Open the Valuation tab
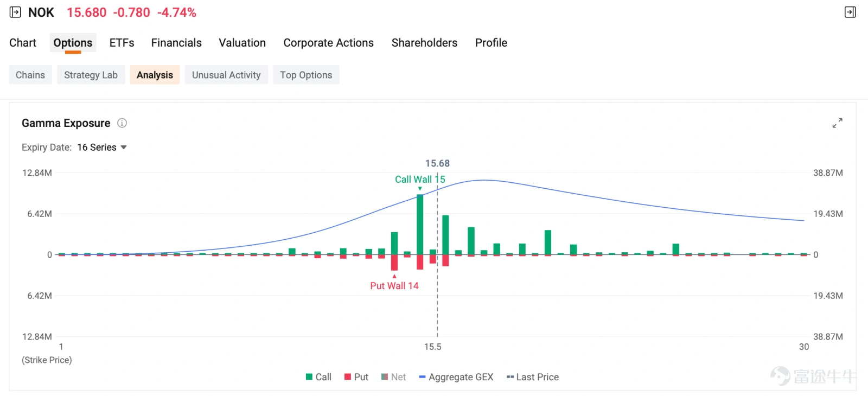This screenshot has height=396, width=868. click(242, 43)
